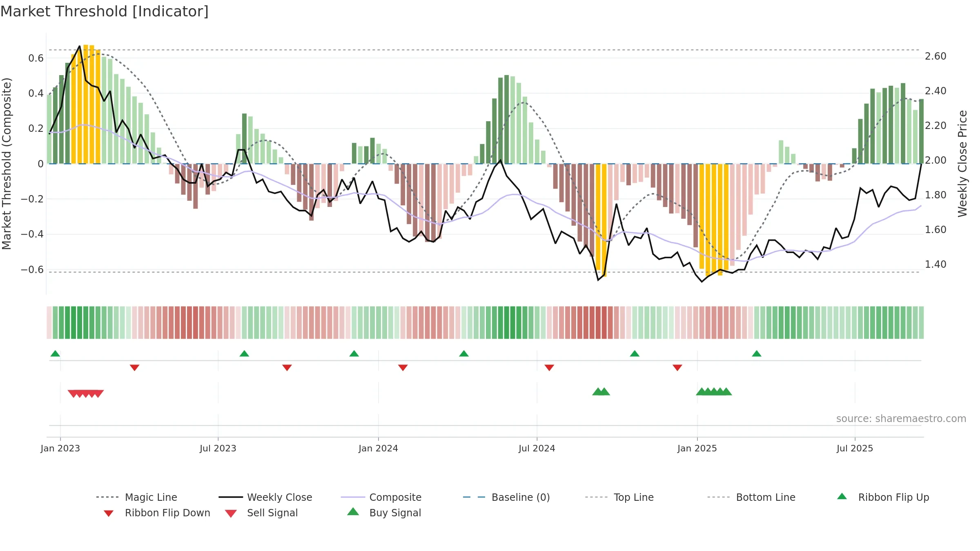Click the −0.6 left axis tick label
The height and width of the screenshot is (551, 980).
pos(32,270)
